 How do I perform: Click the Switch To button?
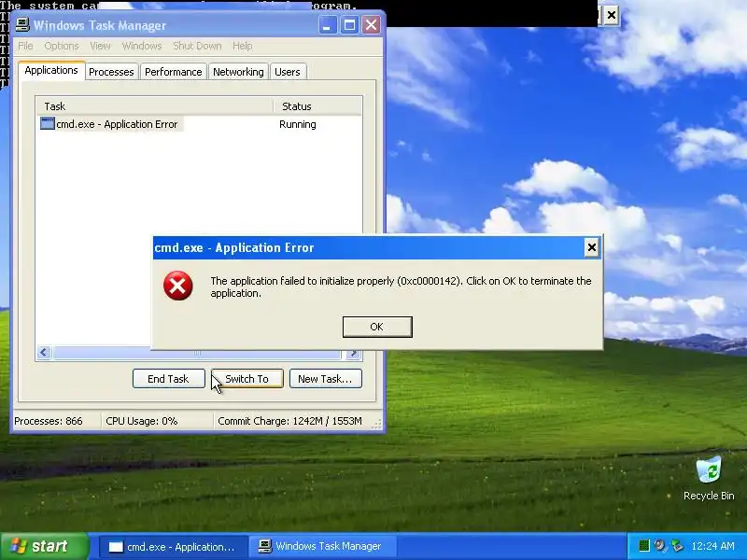coord(247,379)
